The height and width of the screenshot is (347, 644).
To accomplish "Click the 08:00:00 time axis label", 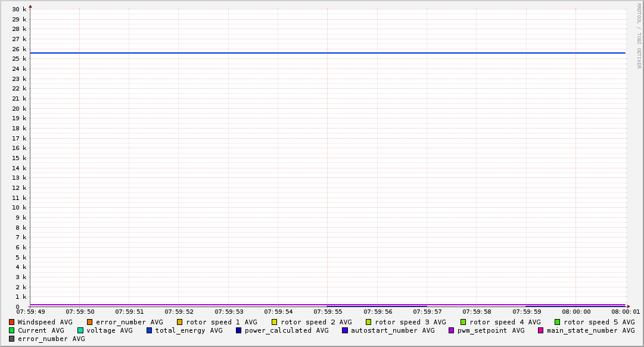I will tap(575, 311).
